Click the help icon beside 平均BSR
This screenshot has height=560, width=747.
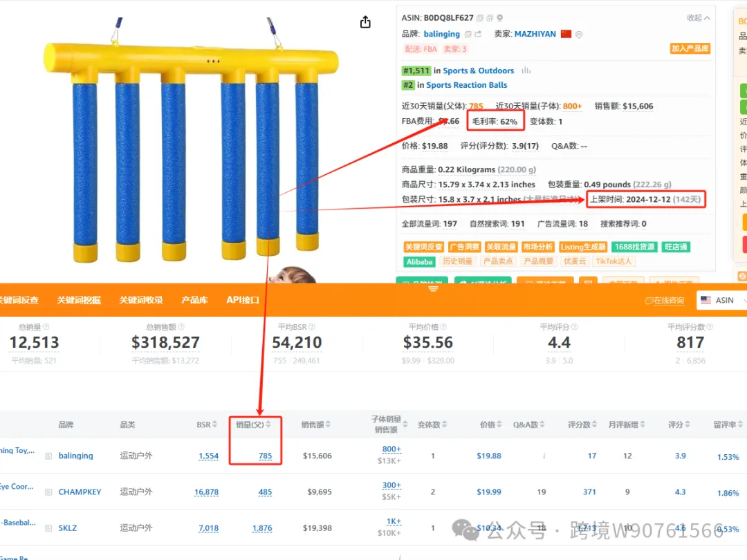pos(312,326)
